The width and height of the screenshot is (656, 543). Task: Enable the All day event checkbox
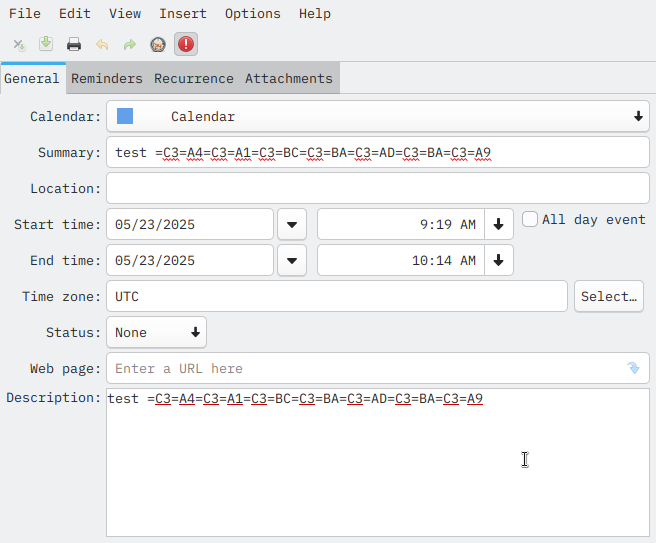click(530, 219)
